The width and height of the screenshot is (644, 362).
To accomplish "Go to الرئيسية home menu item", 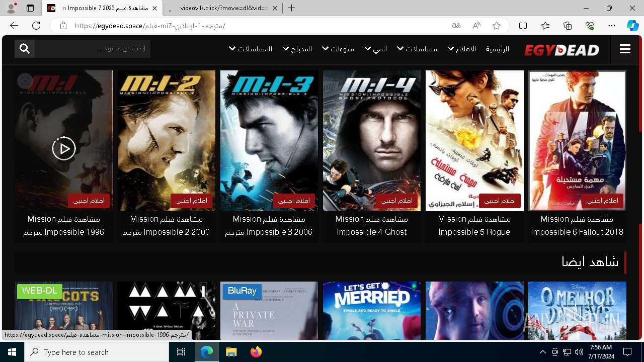I will point(497,49).
